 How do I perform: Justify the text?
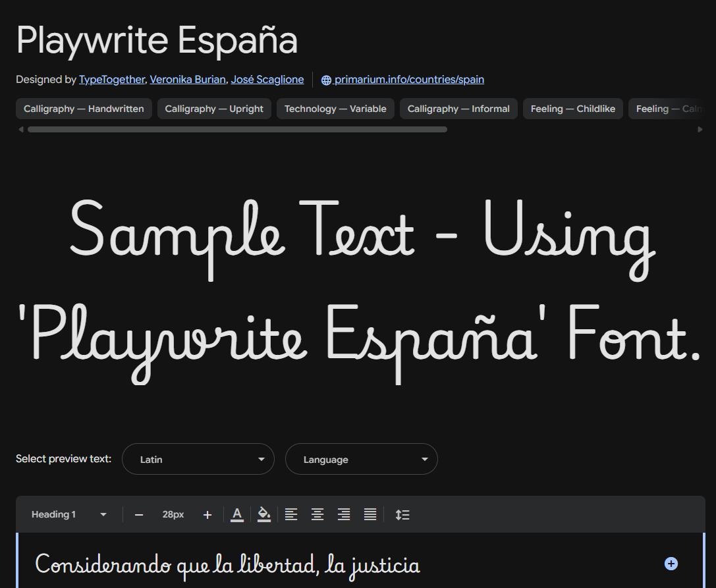(370, 514)
